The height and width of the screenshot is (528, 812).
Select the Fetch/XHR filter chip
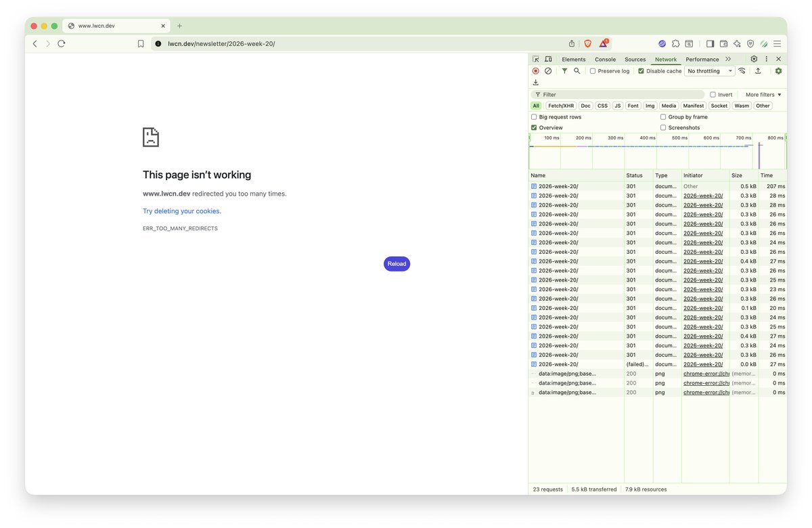coord(561,106)
